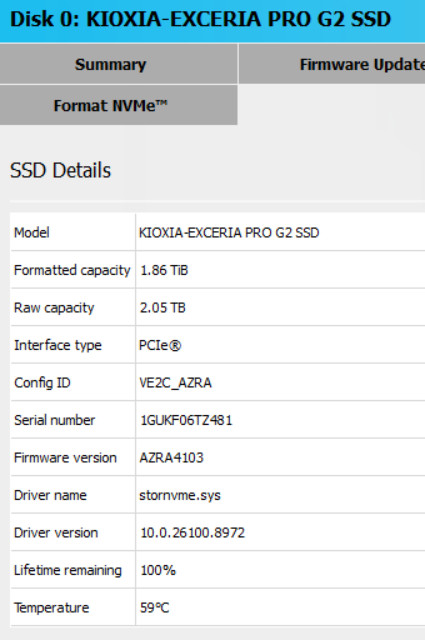
Task: Select the Disk 0 title header
Action: pos(200,19)
